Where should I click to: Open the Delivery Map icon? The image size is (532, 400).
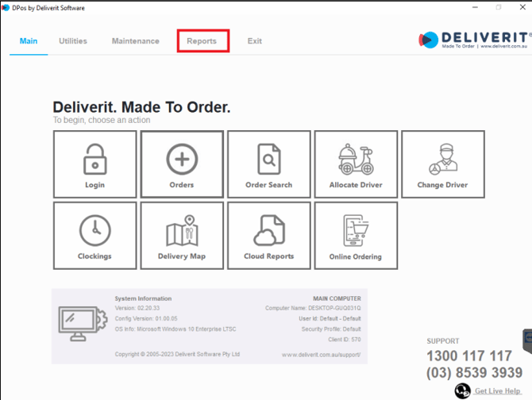(x=182, y=230)
